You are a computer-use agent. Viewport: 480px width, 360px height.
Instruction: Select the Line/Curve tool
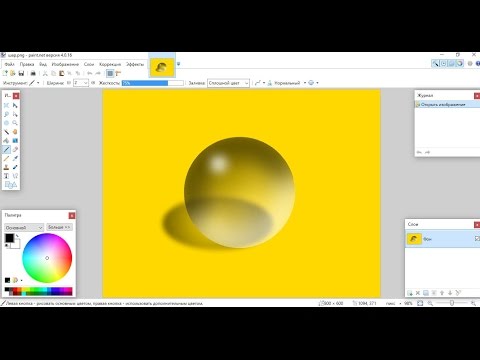tap(15, 176)
